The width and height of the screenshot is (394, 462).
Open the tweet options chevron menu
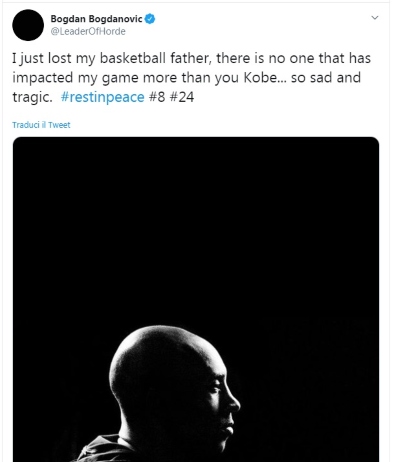[375, 18]
